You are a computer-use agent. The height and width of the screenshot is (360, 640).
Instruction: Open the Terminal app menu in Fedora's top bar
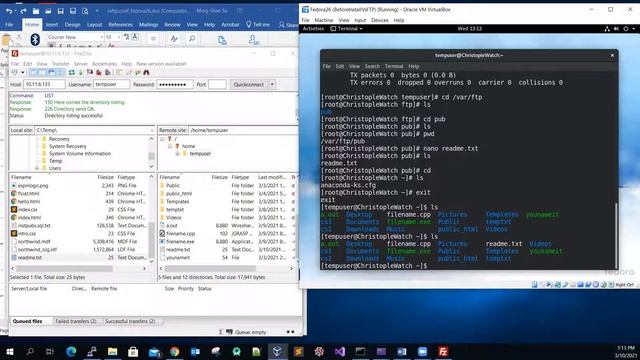(346, 29)
